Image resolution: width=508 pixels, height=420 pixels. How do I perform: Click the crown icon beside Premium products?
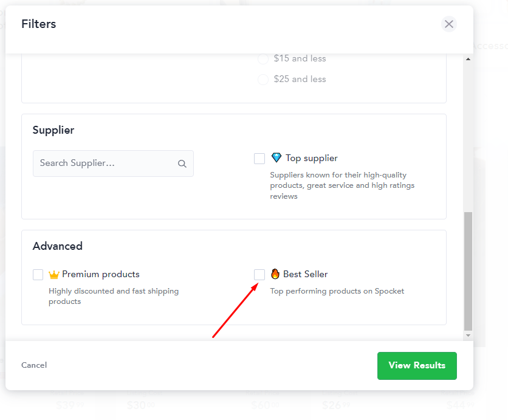pos(54,275)
